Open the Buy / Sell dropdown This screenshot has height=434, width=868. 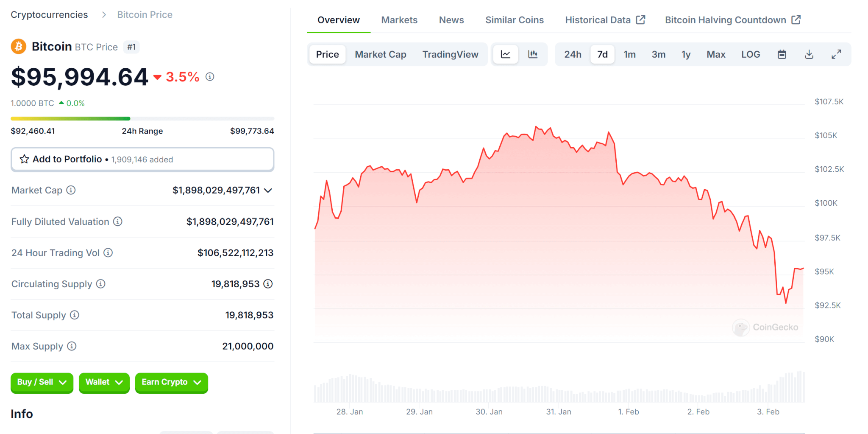(42, 382)
